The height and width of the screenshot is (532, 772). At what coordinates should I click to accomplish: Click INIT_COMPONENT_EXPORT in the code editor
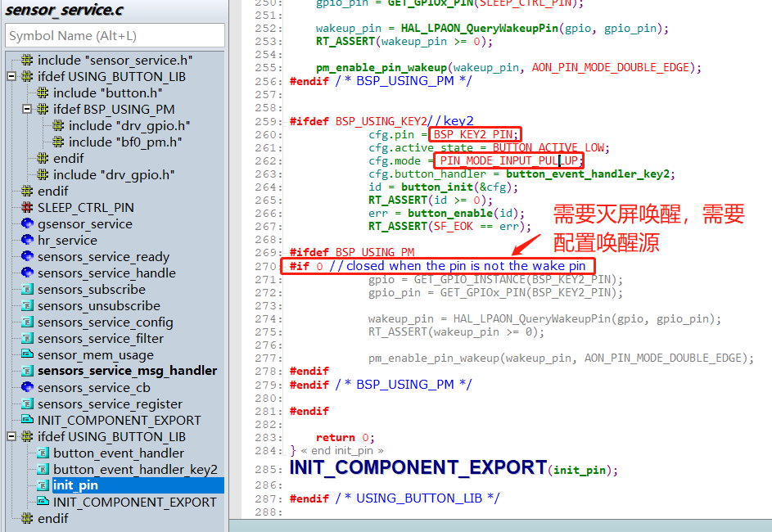pyautogui.click(x=418, y=467)
